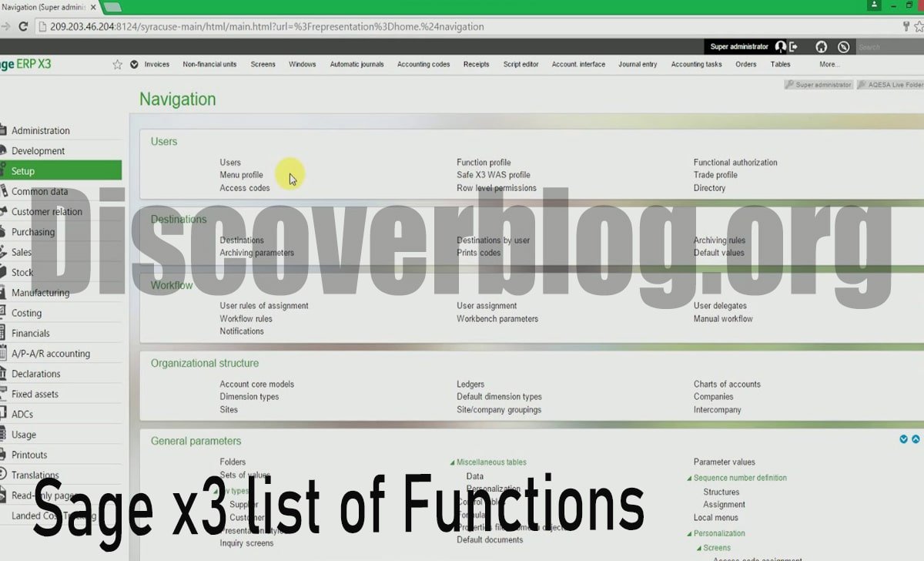Click the browser forward arrow
Screen dimensions: 924x561
tap(5, 26)
